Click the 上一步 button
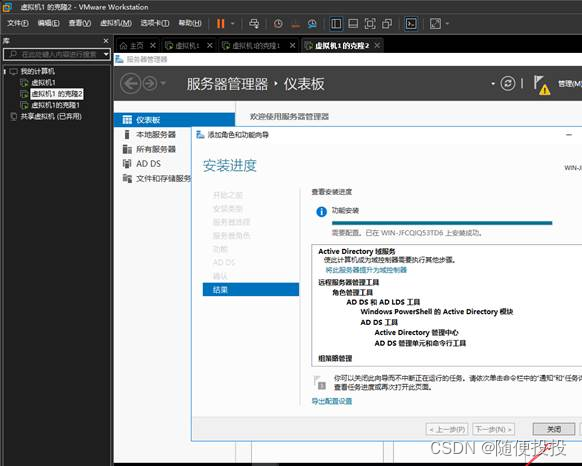The height and width of the screenshot is (466, 582). pyautogui.click(x=447, y=429)
